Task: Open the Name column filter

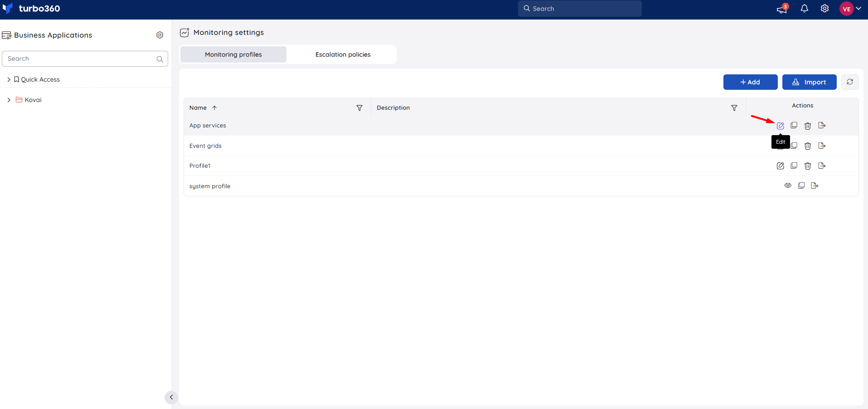Action: [359, 108]
